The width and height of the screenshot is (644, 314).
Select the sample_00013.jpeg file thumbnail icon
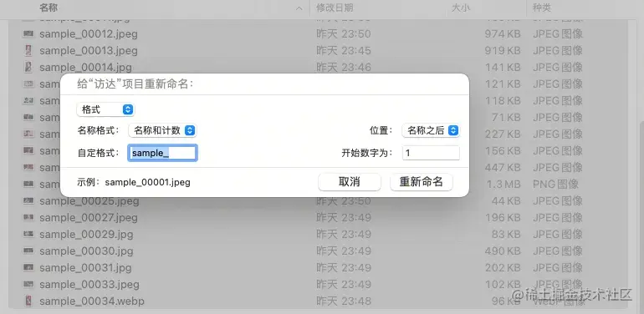28,50
